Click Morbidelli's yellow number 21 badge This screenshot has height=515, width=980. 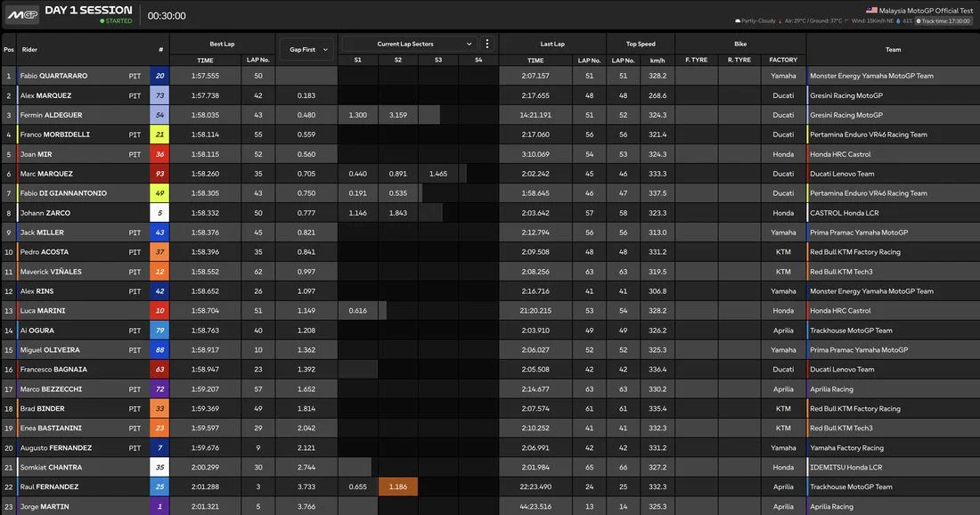pos(159,135)
